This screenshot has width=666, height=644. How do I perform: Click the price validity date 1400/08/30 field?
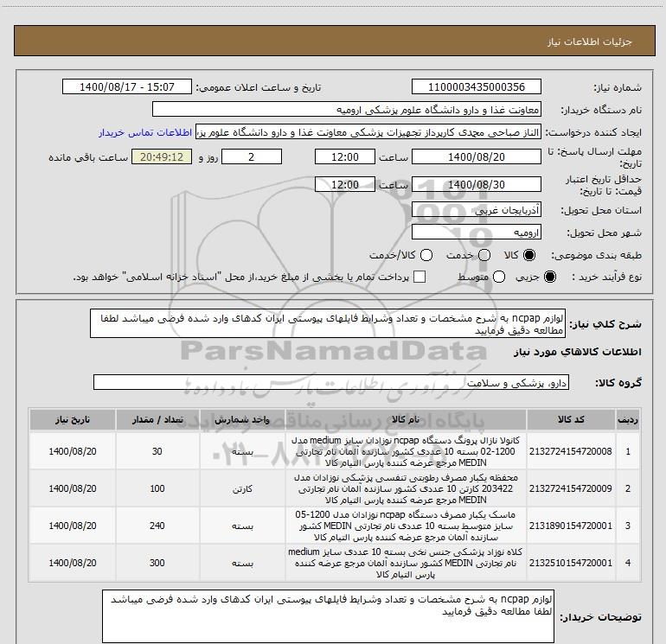click(477, 184)
